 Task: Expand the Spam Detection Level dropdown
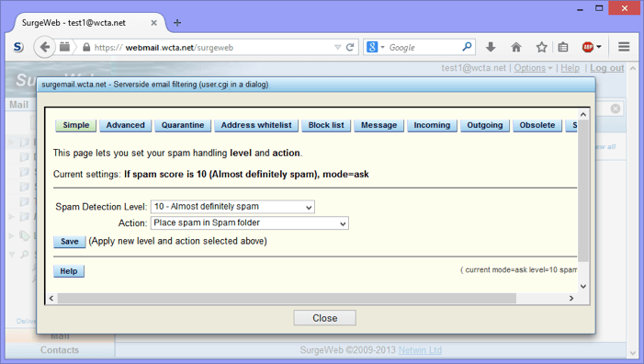click(232, 207)
